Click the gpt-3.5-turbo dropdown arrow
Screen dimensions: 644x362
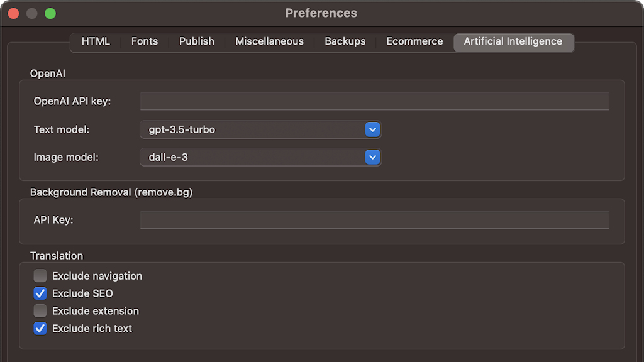[373, 129]
